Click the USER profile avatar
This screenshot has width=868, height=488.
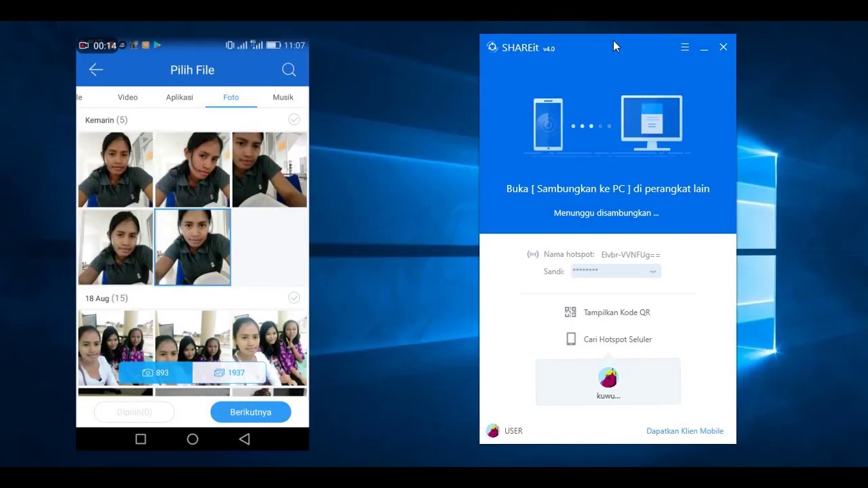click(493, 431)
